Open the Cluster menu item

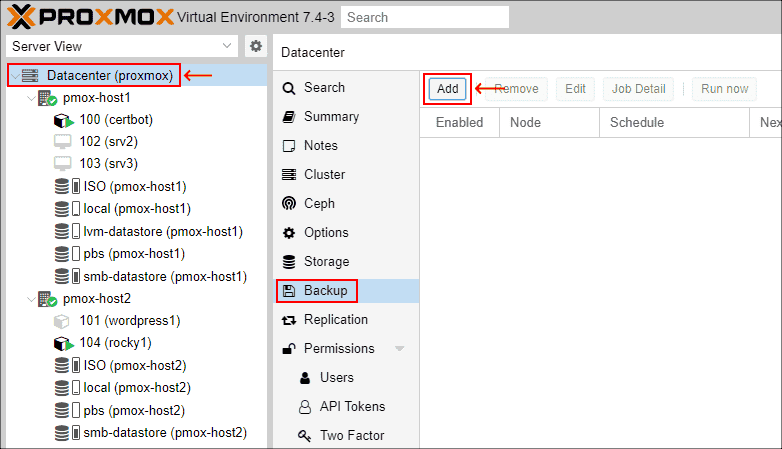[347, 175]
